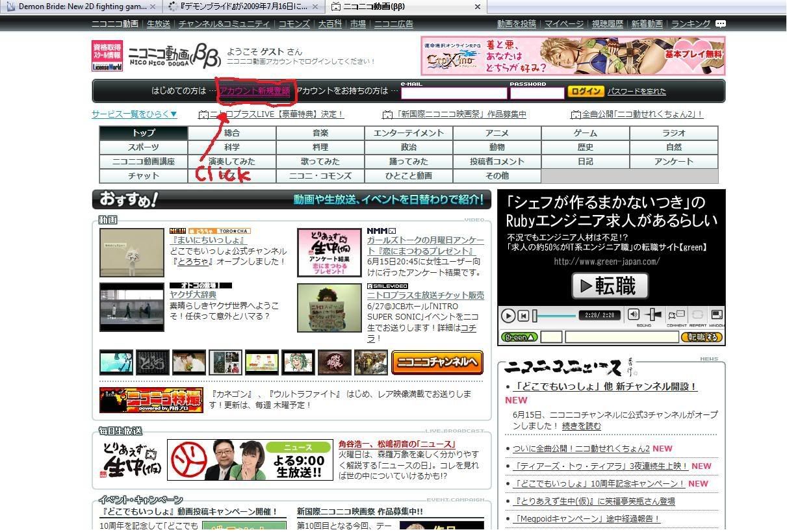Switch to the Demon Bride browser tab
The image size is (787, 532).
(x=81, y=6)
